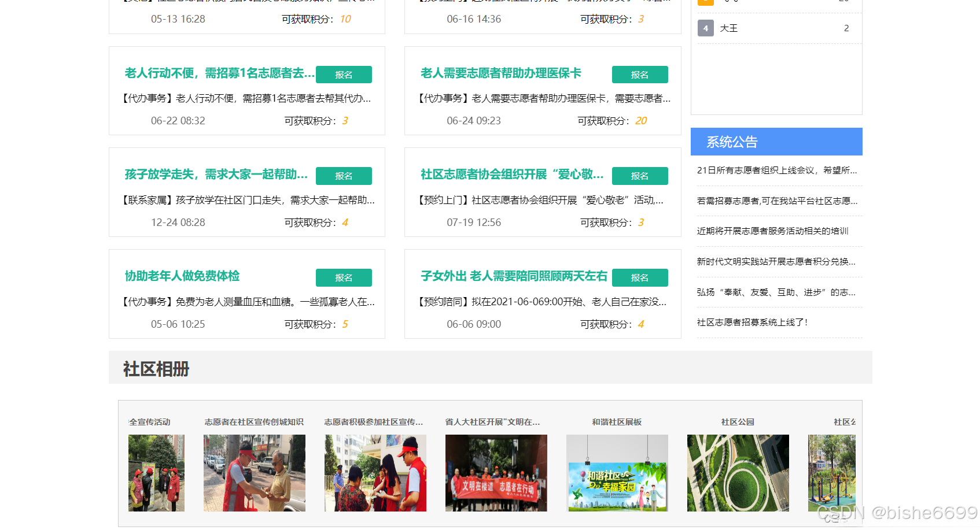The width and height of the screenshot is (980, 530).
Task: Click album caption 社区公园
Action: tap(738, 422)
